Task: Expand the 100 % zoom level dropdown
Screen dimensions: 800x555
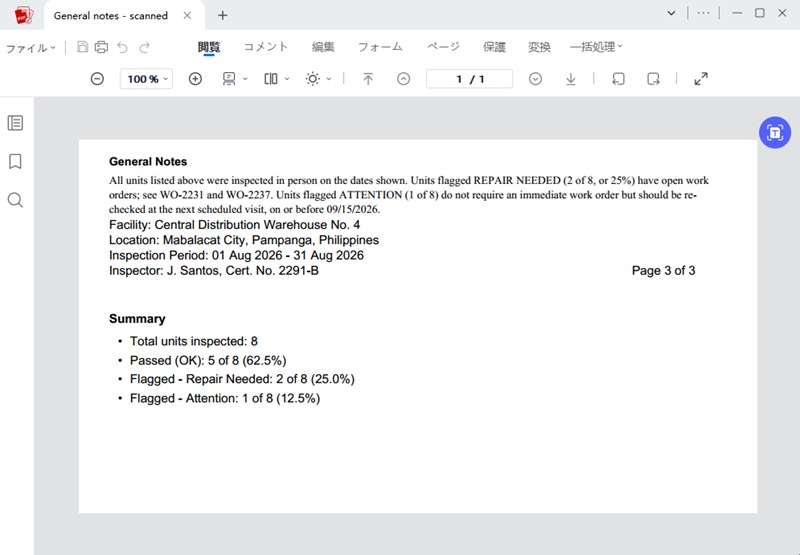Action: (x=146, y=79)
